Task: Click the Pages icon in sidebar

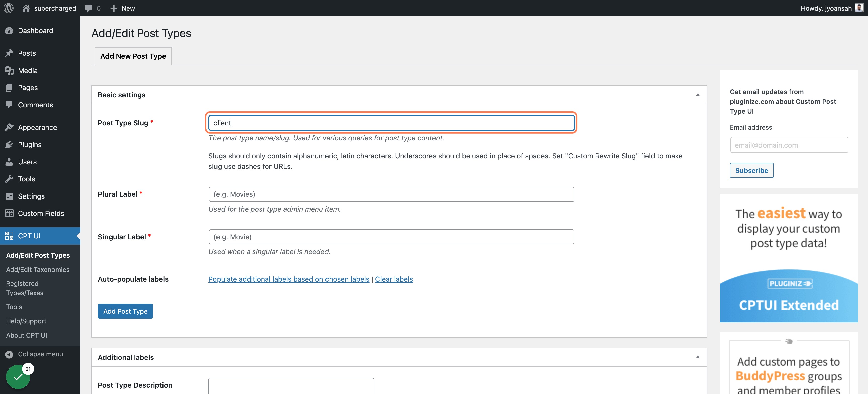Action: coord(9,88)
